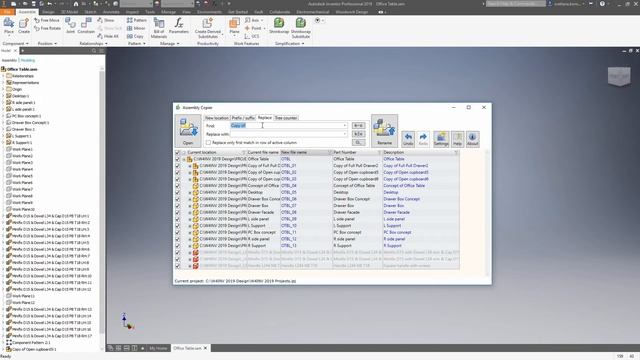Click the Plane work feature icon
This screenshot has height=360, width=640.
[x=234, y=26]
